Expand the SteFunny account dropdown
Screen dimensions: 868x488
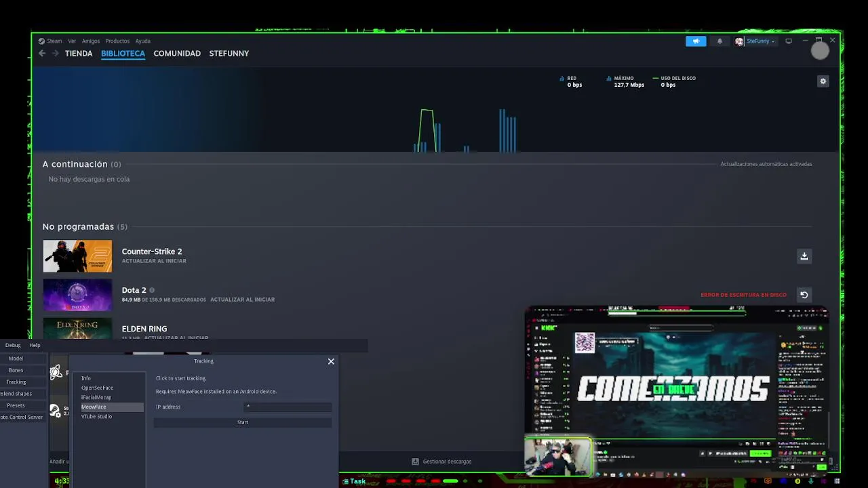[x=760, y=41]
